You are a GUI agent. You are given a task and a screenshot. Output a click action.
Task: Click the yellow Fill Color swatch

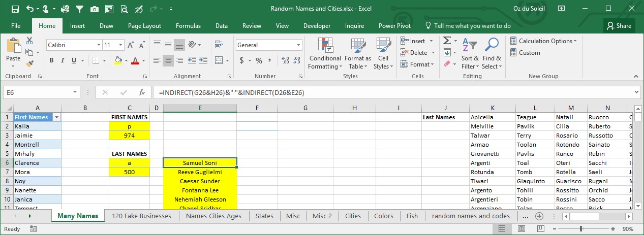pos(118,61)
